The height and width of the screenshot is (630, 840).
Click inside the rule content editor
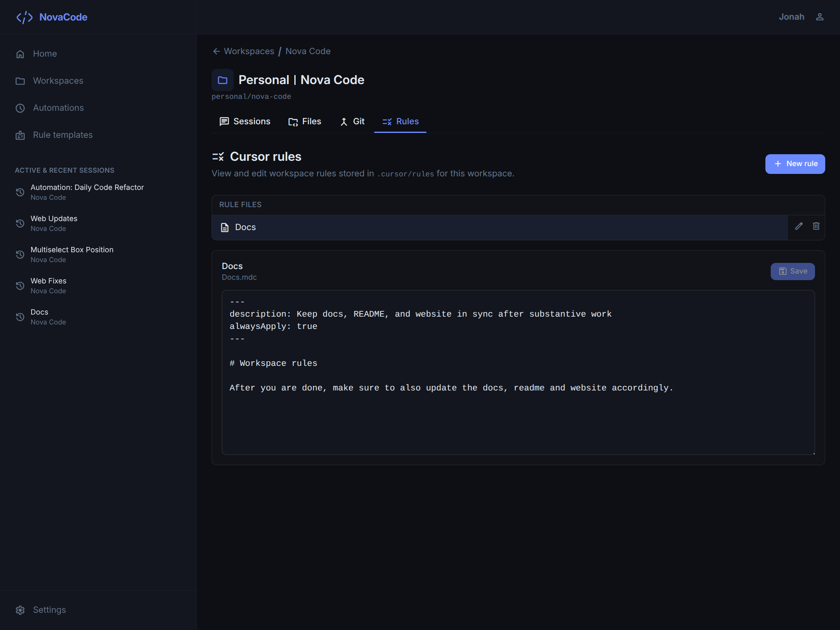(x=518, y=372)
